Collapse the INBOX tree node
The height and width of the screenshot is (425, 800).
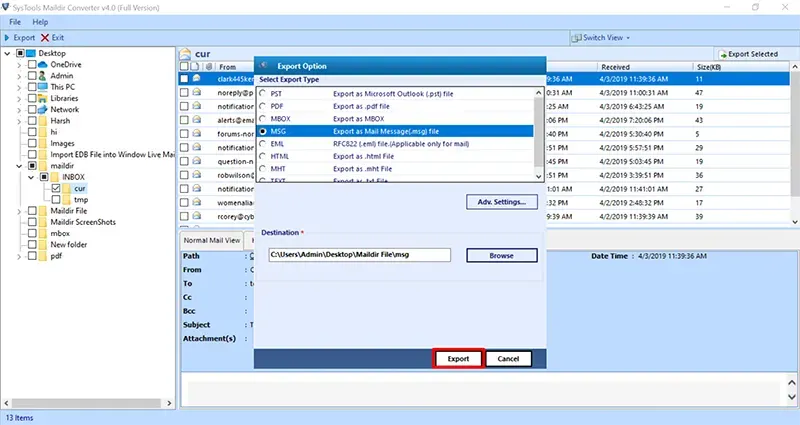click(x=31, y=178)
